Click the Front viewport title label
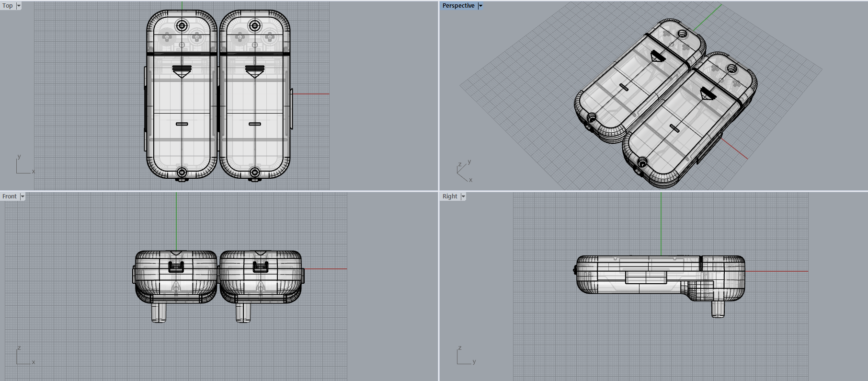 (x=10, y=196)
